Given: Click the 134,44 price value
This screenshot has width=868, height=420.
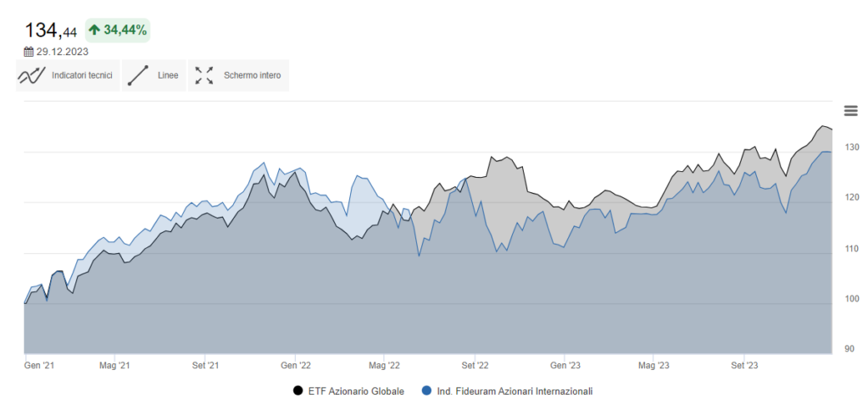Looking at the screenshot, I should (51, 30).
